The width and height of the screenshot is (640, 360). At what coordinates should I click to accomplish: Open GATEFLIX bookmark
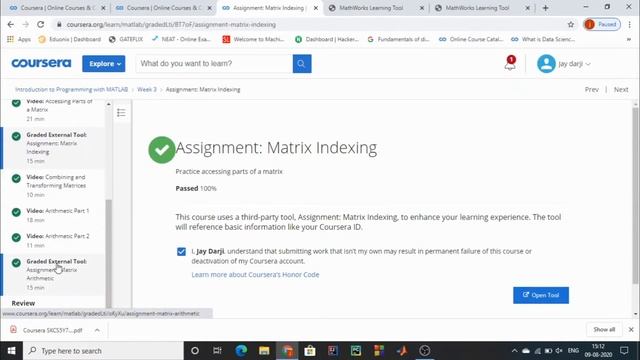point(126,39)
